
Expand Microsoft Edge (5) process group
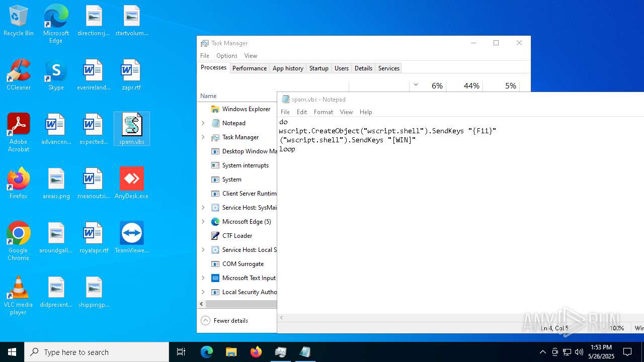pyautogui.click(x=203, y=221)
